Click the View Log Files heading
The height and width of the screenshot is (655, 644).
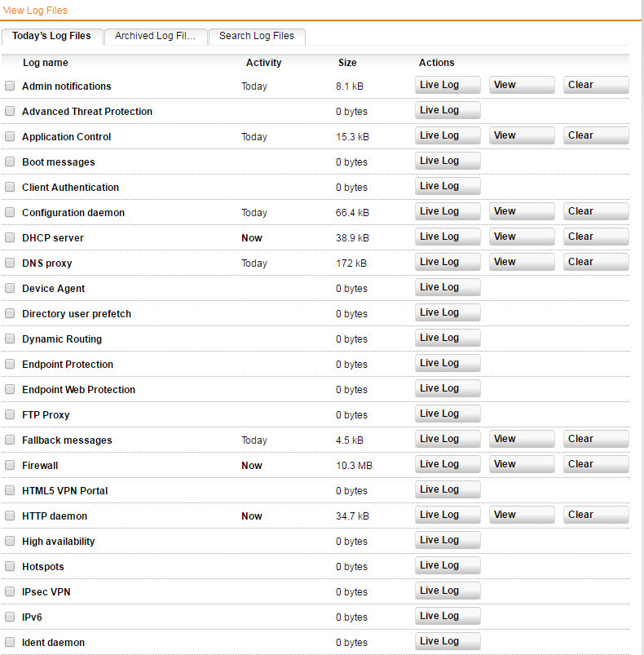pos(36,11)
